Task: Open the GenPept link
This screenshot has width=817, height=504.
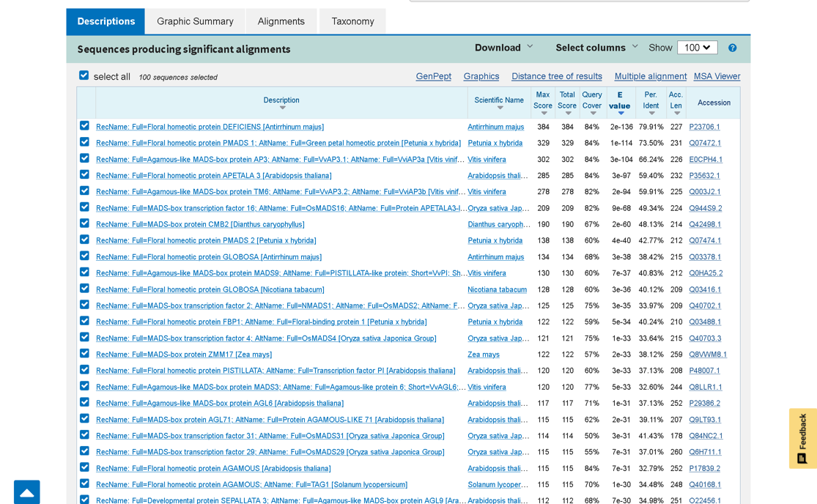Action: (x=434, y=76)
